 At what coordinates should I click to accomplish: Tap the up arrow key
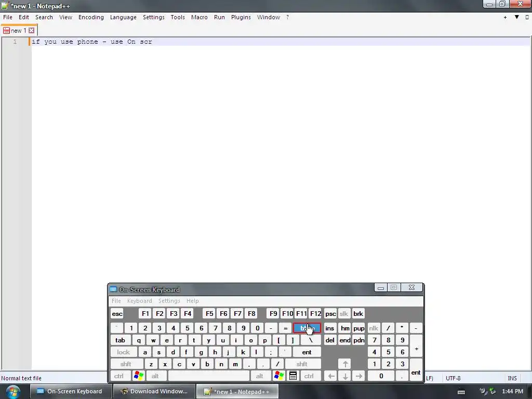click(x=345, y=364)
